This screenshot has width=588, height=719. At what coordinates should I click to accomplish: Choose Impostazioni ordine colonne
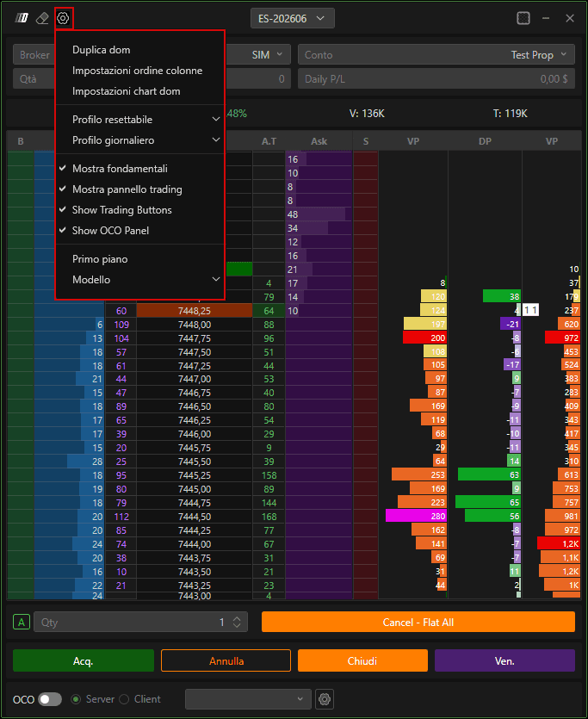[x=137, y=71]
